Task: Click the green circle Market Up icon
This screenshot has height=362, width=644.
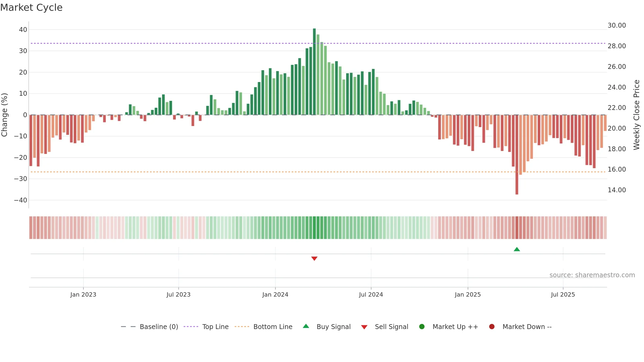Action: (x=422, y=327)
